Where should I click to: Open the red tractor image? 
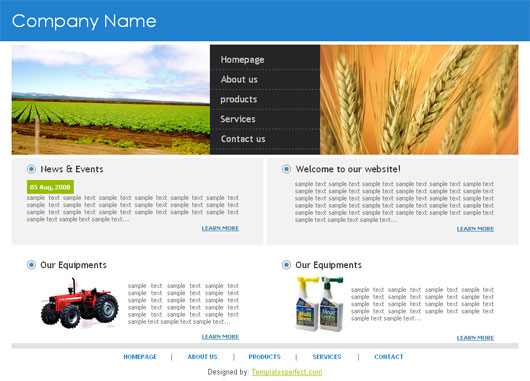(79, 303)
